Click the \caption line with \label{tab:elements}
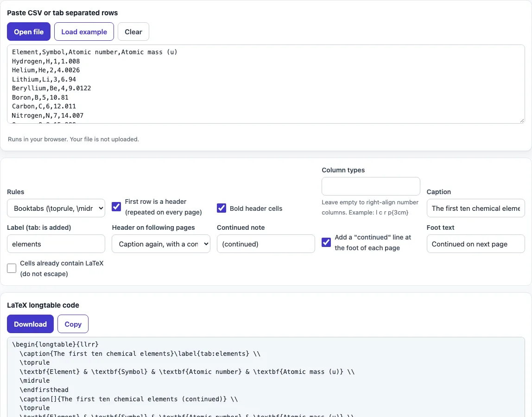 (x=140, y=354)
